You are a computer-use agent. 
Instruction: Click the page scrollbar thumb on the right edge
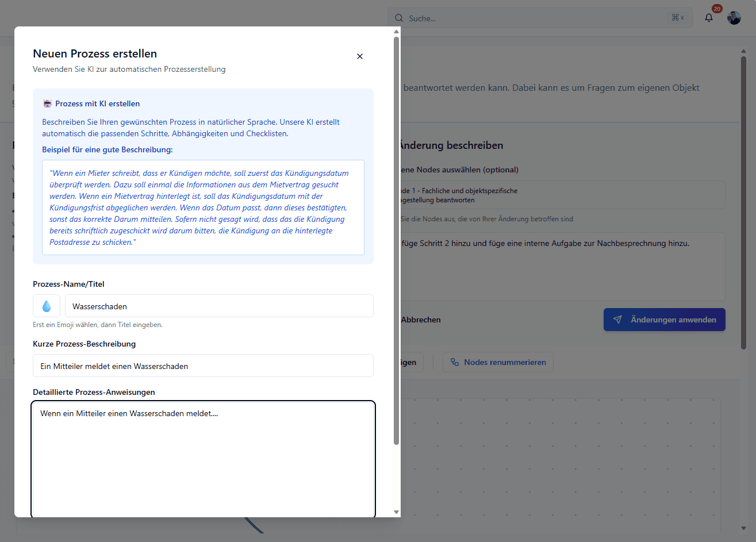tap(743, 202)
